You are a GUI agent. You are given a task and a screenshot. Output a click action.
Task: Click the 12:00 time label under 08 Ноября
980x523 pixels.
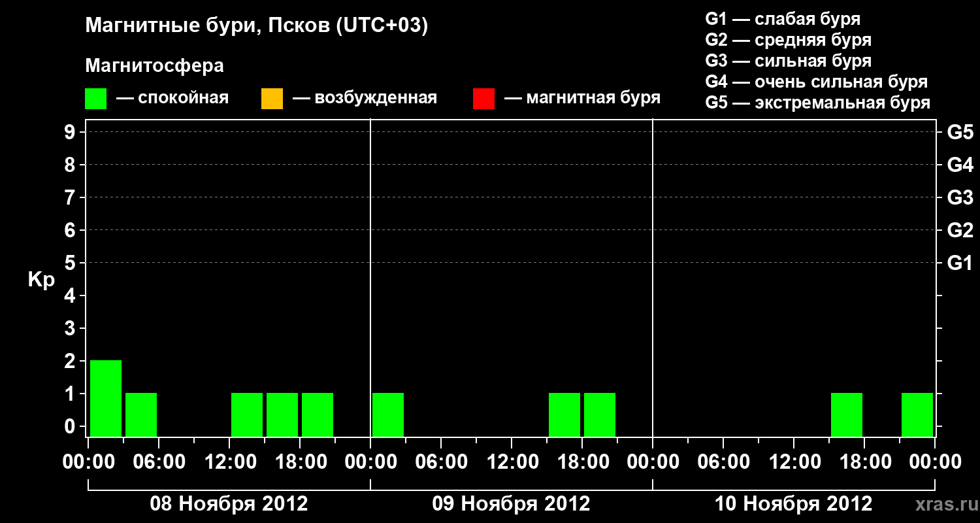click(x=229, y=462)
